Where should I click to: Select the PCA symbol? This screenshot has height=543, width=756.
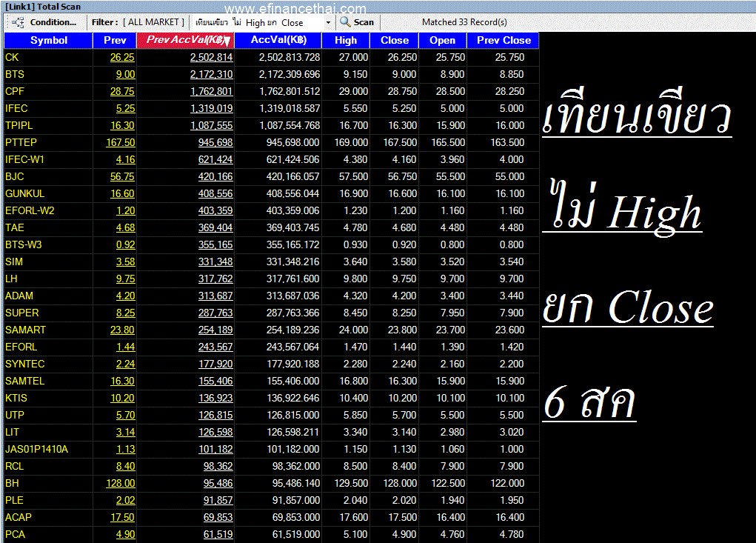pyautogui.click(x=15, y=534)
